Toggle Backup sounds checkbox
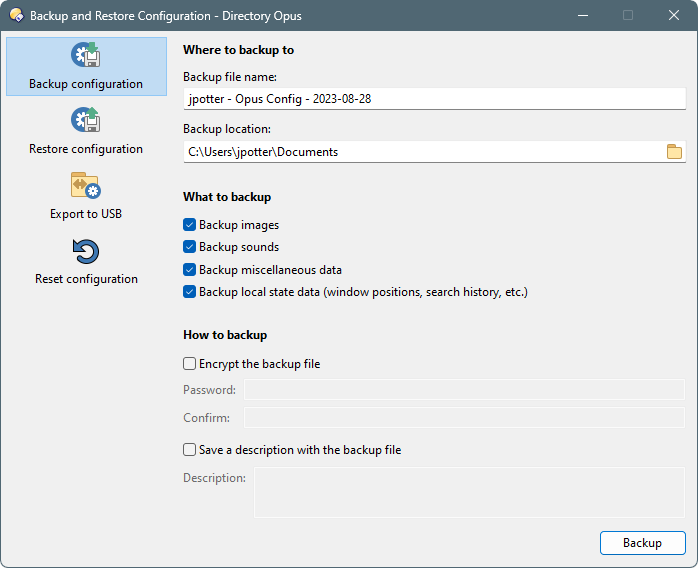698x568 pixels. tap(189, 247)
